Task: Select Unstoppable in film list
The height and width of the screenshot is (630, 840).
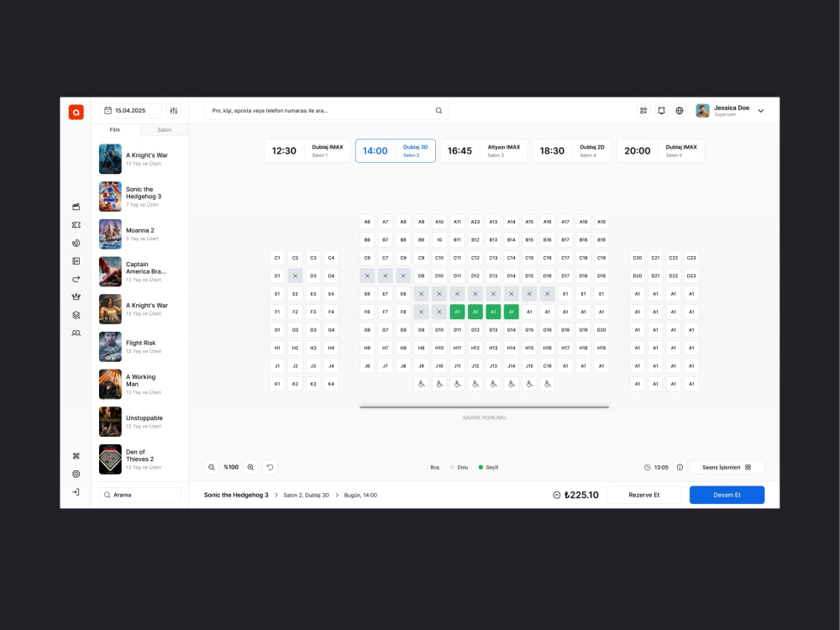Action: 139,422
